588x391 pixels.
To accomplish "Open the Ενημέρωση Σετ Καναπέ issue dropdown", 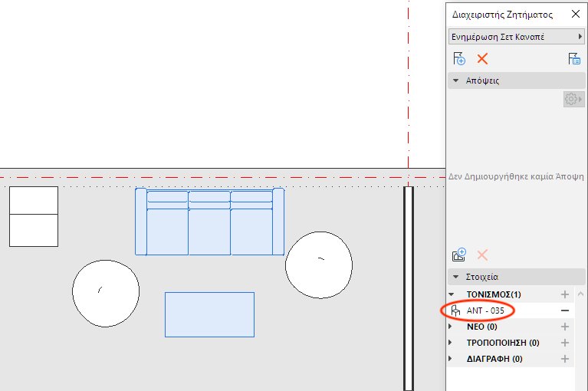I will coord(517,37).
